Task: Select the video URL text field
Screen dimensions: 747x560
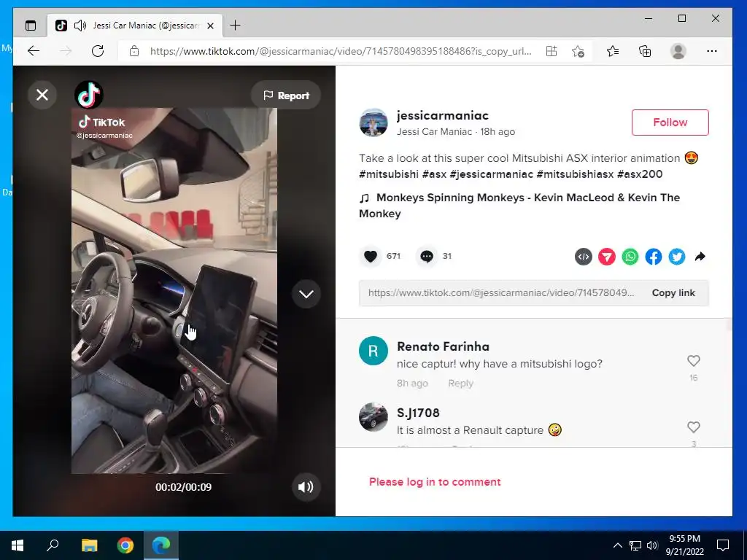Action: [500, 293]
